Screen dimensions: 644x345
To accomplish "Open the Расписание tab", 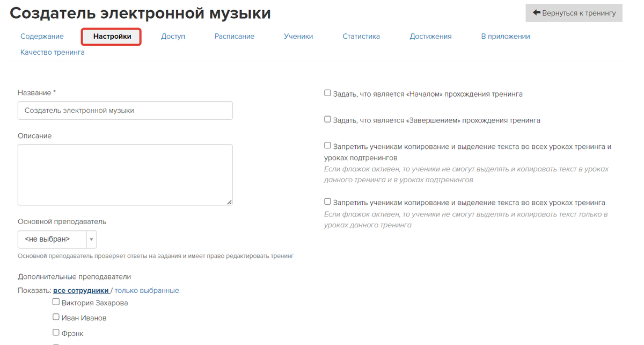I will click(235, 37).
